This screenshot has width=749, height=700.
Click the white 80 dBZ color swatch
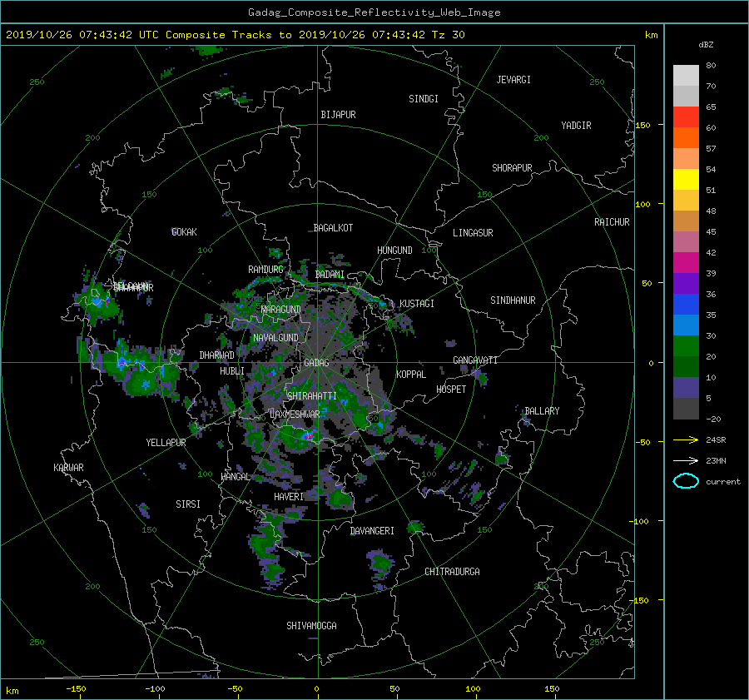click(686, 75)
